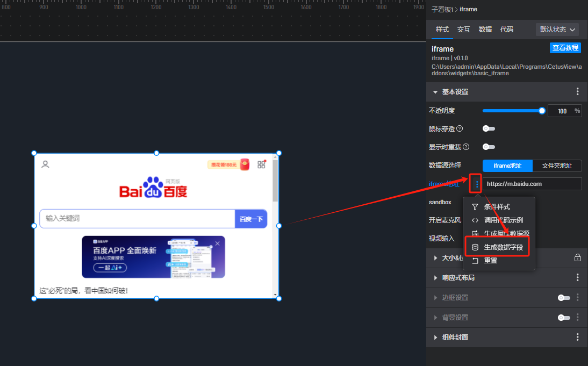The width and height of the screenshot is (588, 366).
Task: Choose 重置 from the context menu
Action: (x=499, y=261)
